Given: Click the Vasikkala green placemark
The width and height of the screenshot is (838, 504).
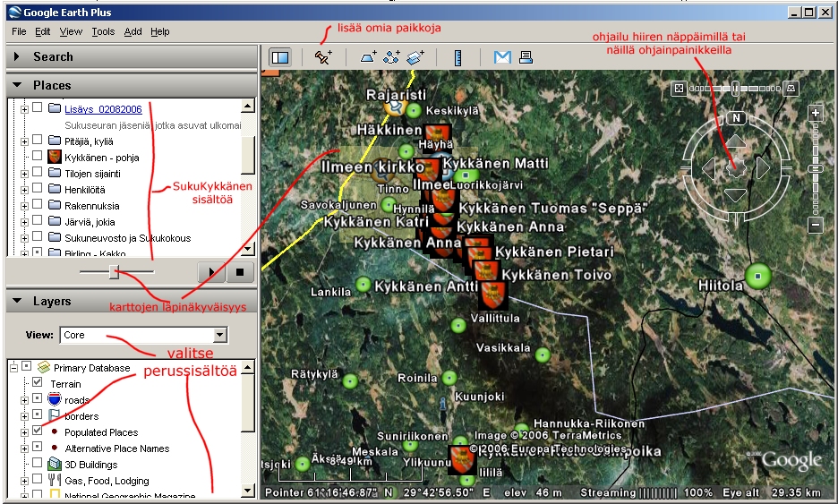Looking at the screenshot, I should [543, 355].
